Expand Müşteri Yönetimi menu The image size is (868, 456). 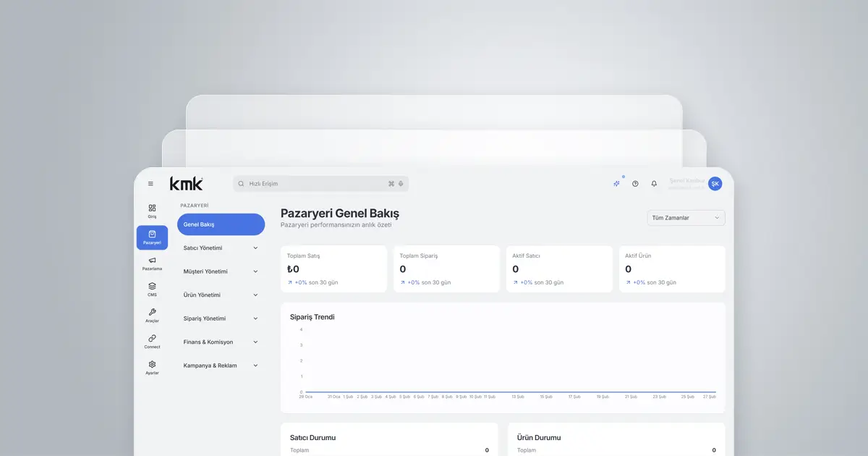coord(221,271)
